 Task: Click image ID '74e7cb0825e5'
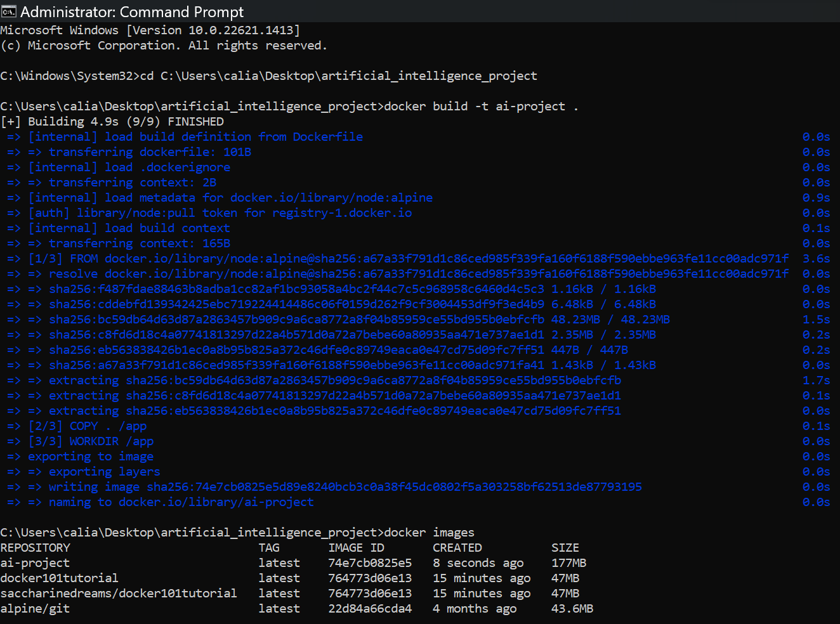click(x=370, y=563)
